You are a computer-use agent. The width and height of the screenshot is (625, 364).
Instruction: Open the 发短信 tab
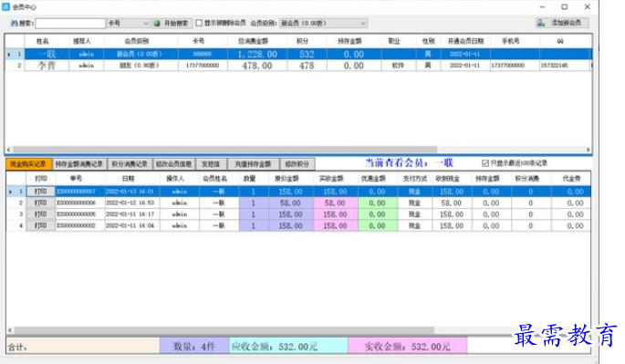pos(212,164)
